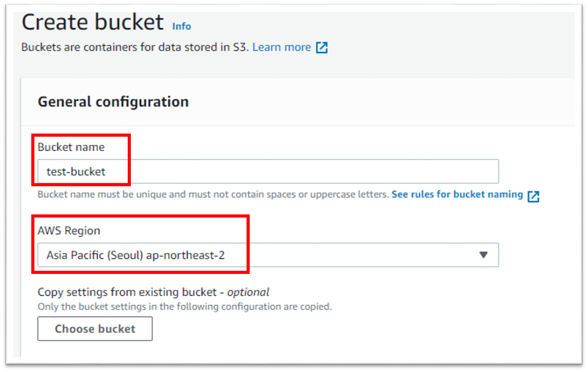
Task: Click the dropdown arrow on the region selector
Action: click(484, 255)
